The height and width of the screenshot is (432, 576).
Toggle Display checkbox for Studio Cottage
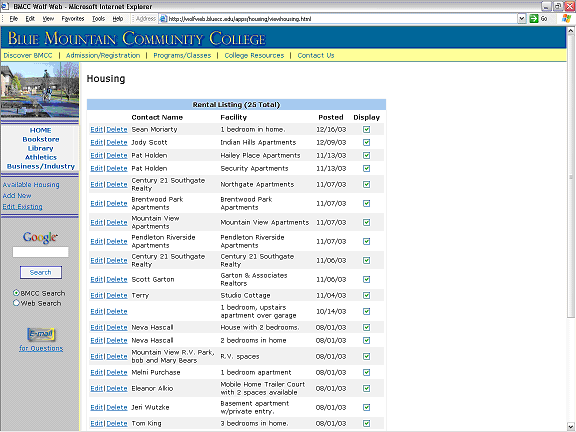[x=366, y=295]
